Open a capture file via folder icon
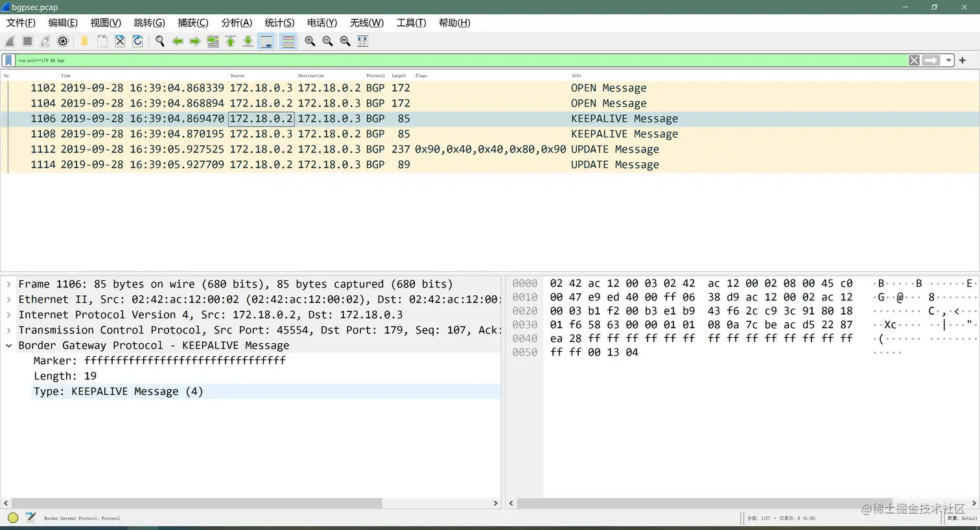This screenshot has width=980, height=530. [x=84, y=41]
